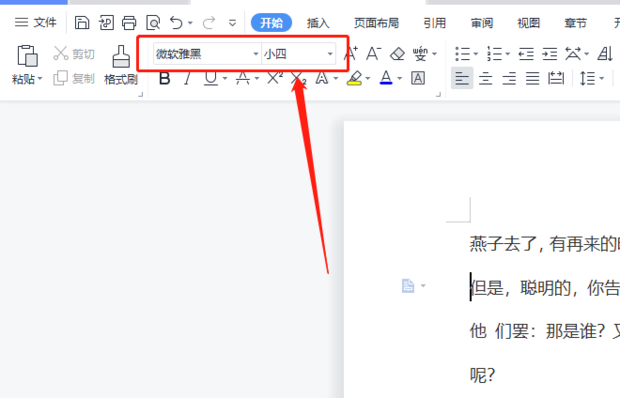Click the Chinese layout icon
Viewport: 620px width, 398px height.
(x=573, y=54)
